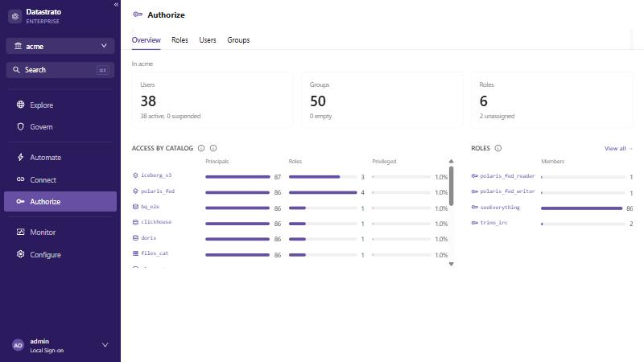Open the polaris_fed_reader role link

pos(507,175)
